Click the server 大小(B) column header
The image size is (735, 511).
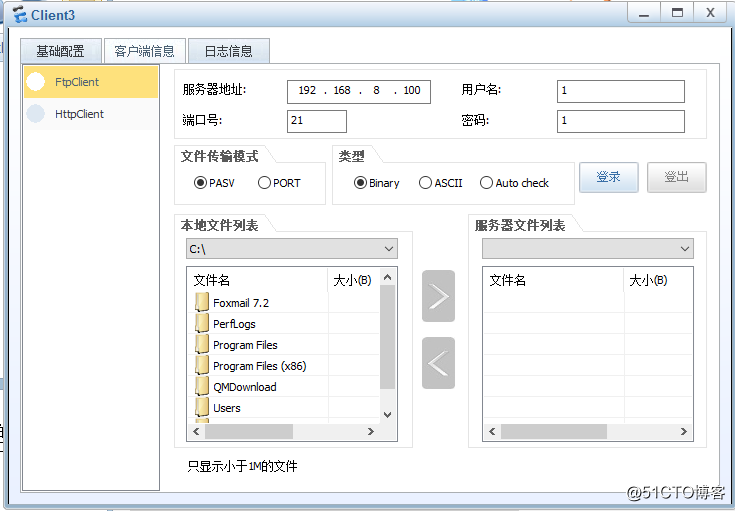click(658, 280)
